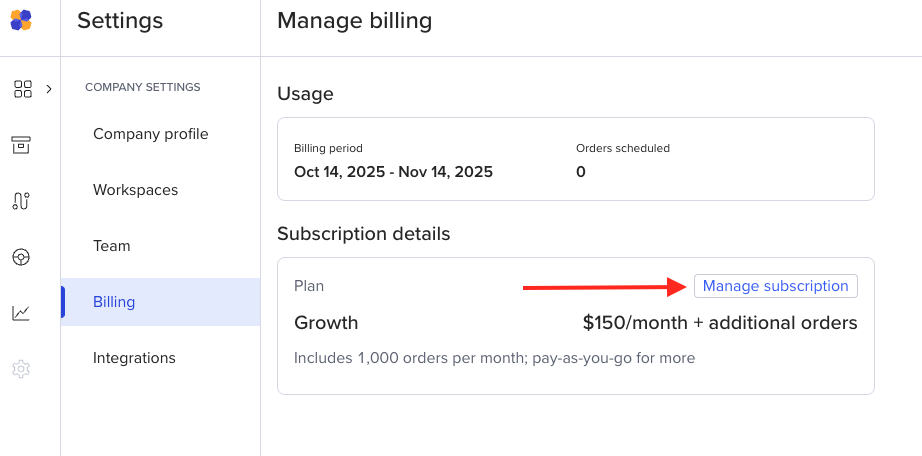This screenshot has height=456, width=922.
Task: Open the orders archive box icon
Action: coord(21,145)
